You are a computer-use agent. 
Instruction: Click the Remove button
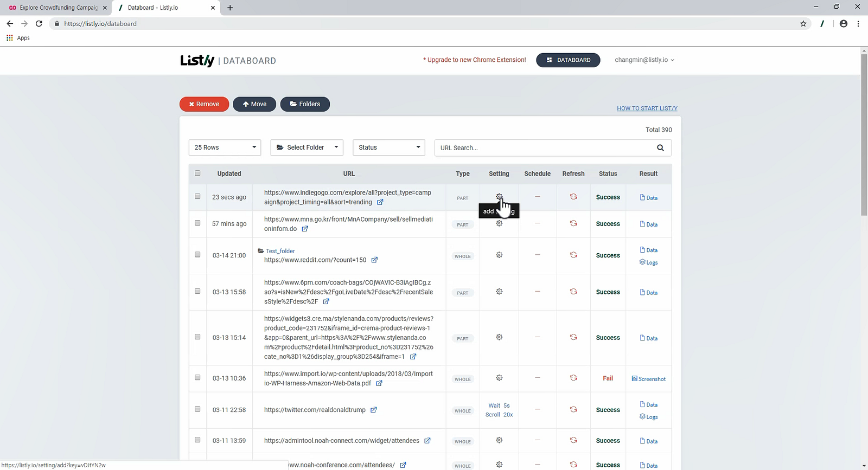(x=204, y=104)
